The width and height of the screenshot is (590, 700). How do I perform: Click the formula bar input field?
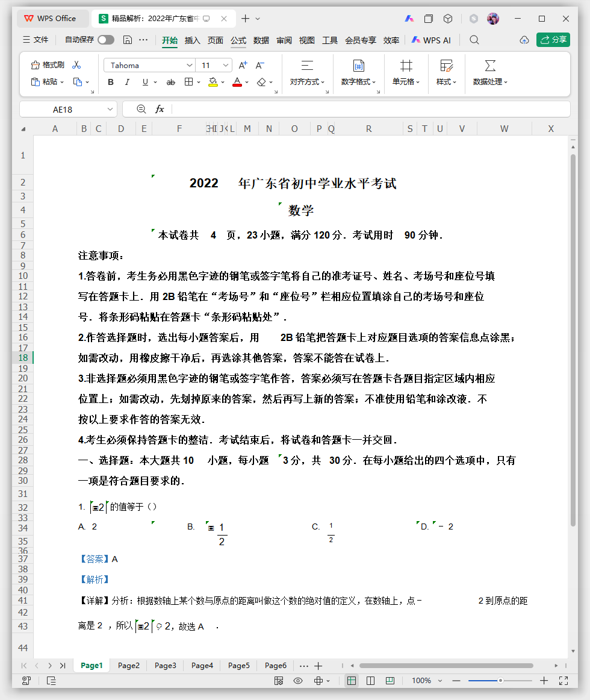(x=370, y=109)
